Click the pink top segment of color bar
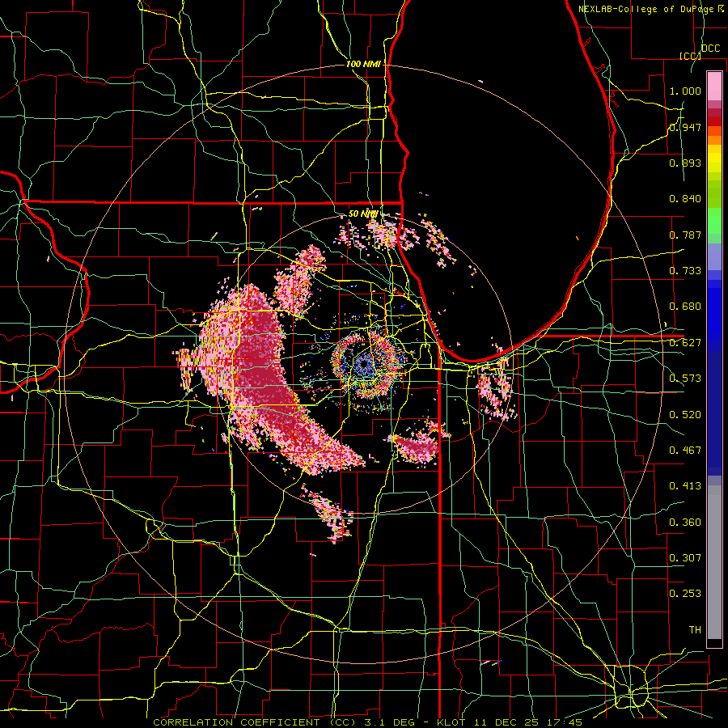Screen dimensions: 728x728 (x=714, y=87)
